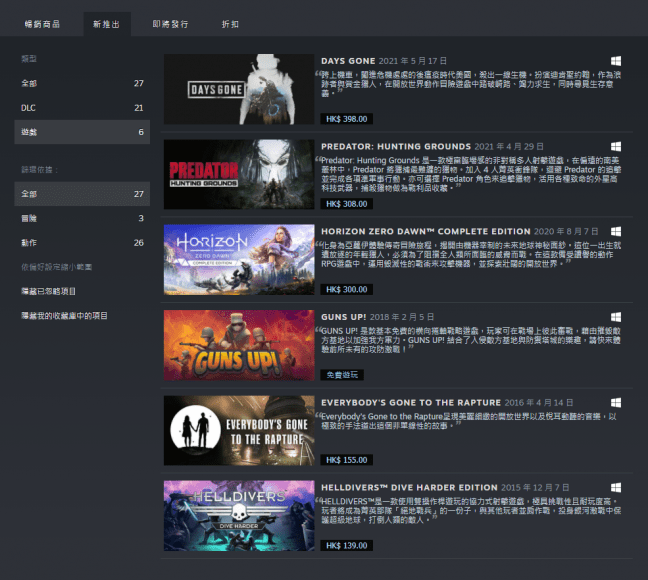This screenshot has height=580, width=648.
Task: Click the Windows icon for Helldivers
Action: click(x=616, y=487)
